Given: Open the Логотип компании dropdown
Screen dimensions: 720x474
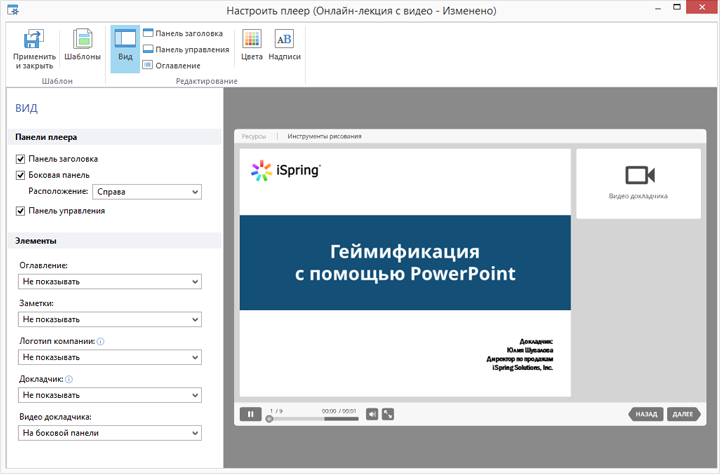Looking at the screenshot, I should (x=110, y=357).
